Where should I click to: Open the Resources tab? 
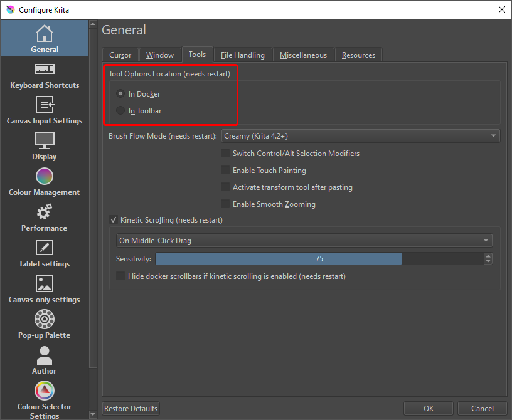358,55
